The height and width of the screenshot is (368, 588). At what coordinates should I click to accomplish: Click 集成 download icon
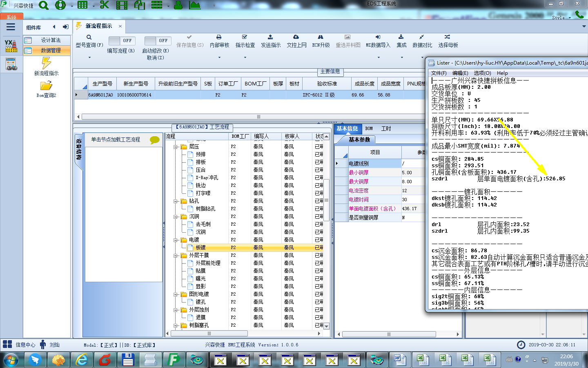click(x=401, y=37)
